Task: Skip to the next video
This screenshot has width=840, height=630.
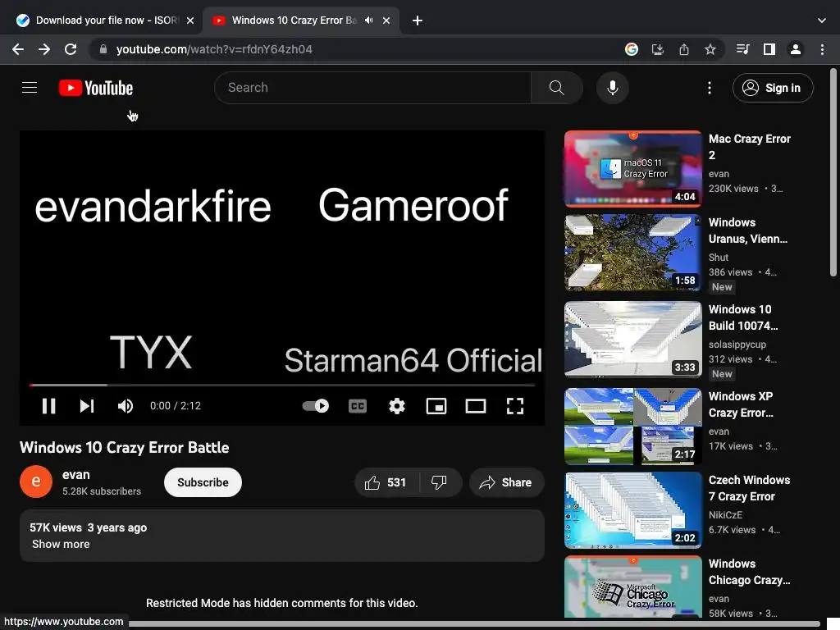Action: (87, 406)
